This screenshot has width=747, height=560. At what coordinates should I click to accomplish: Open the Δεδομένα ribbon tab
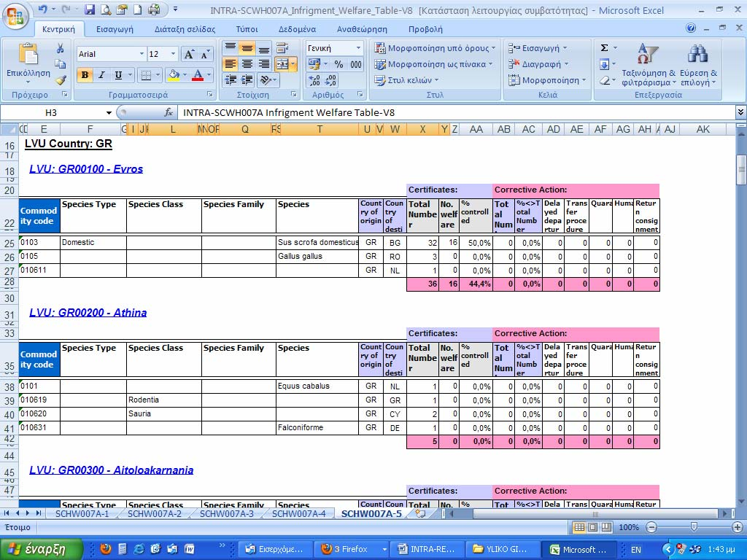pos(298,29)
